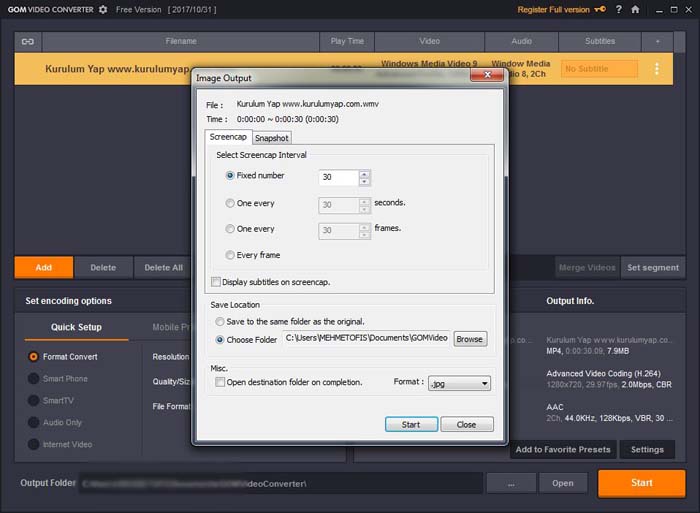Choose Save to the same folder as original

point(220,321)
